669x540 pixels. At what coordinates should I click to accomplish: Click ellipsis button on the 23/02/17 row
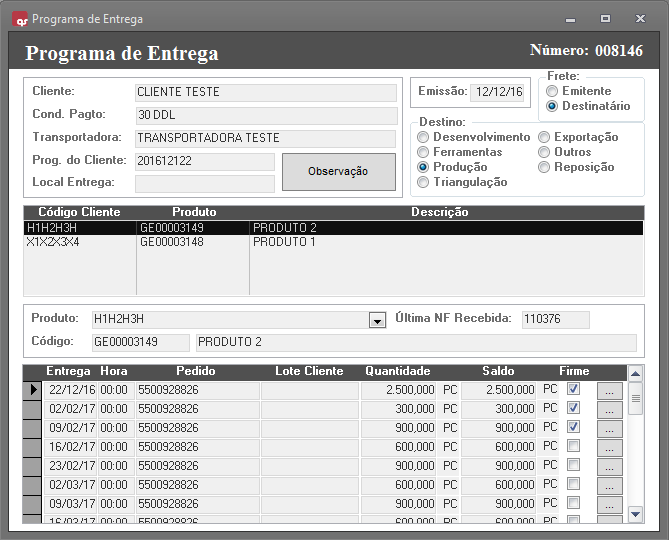click(609, 466)
